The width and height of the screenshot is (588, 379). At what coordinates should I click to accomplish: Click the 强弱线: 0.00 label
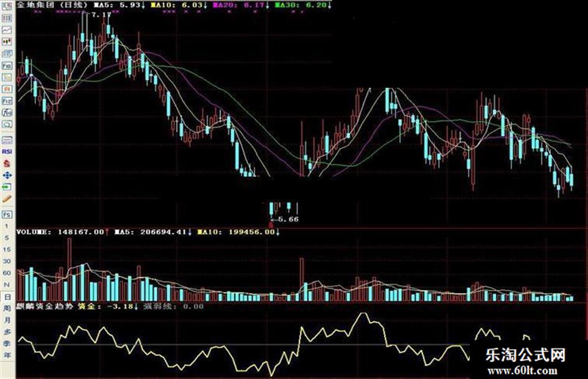tap(173, 306)
